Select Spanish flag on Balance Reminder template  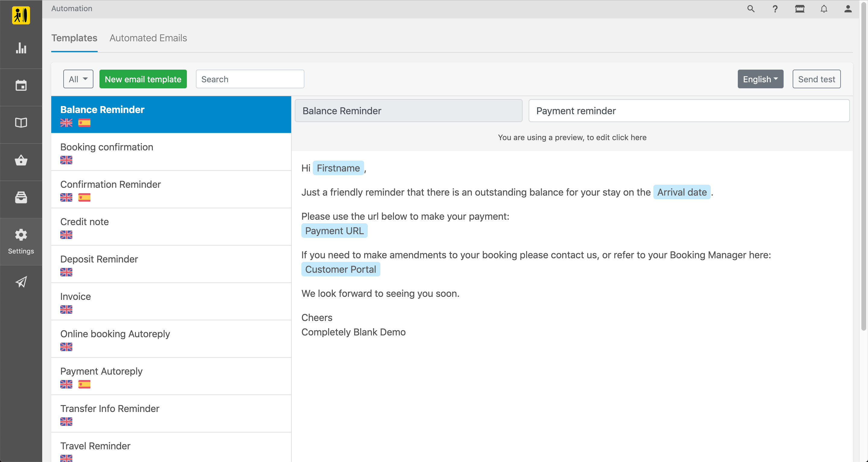[84, 123]
